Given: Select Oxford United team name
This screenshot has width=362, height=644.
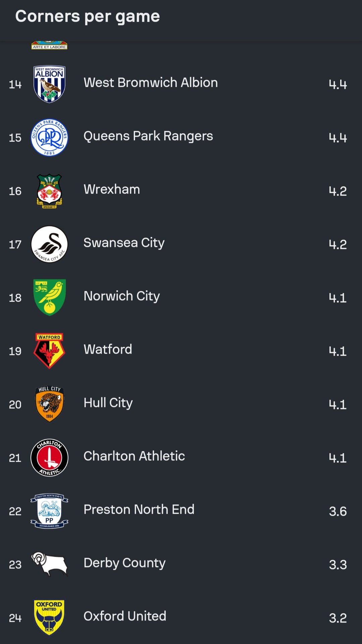Looking at the screenshot, I should click(125, 616).
